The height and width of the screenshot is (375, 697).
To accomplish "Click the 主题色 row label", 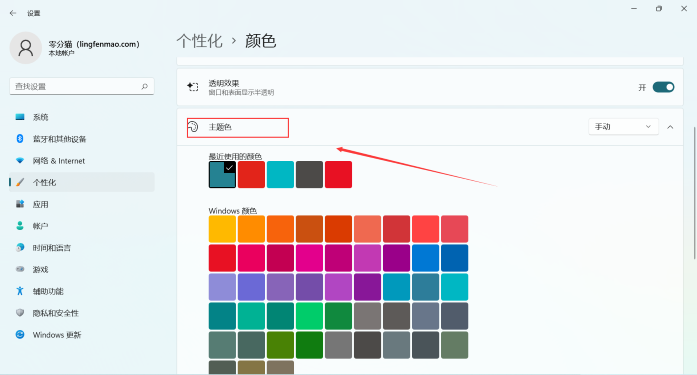I will 220,127.
